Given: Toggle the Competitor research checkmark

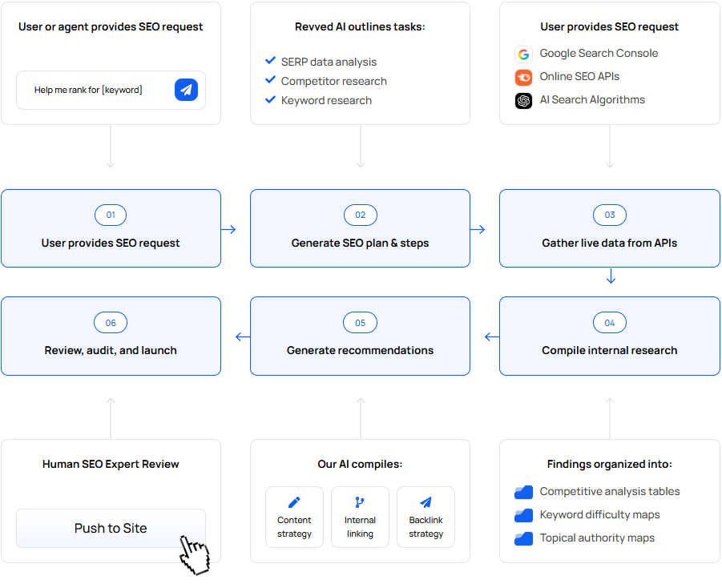Looking at the screenshot, I should pos(271,81).
